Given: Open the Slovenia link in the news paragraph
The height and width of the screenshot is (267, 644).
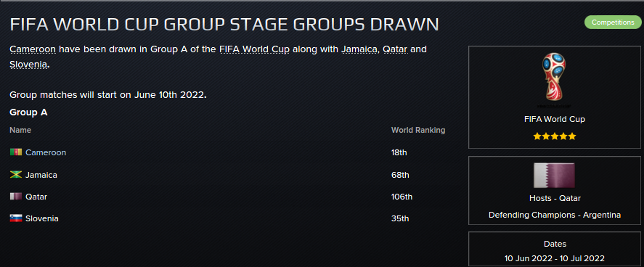Looking at the screenshot, I should (x=28, y=65).
